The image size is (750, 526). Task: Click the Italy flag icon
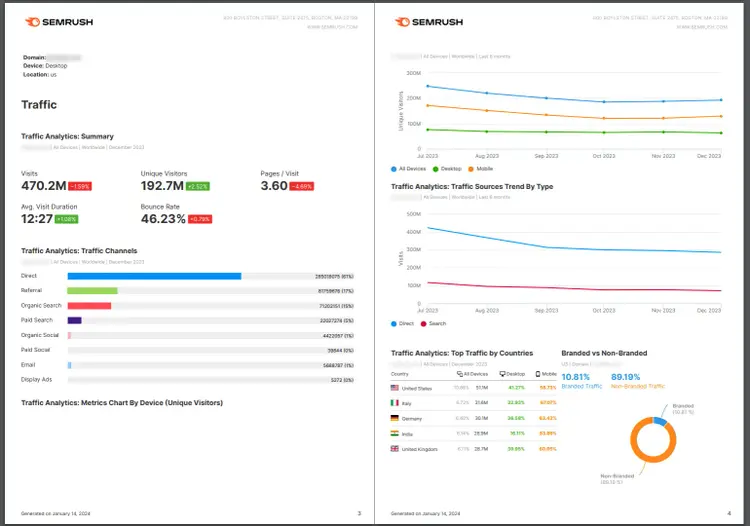[395, 403]
